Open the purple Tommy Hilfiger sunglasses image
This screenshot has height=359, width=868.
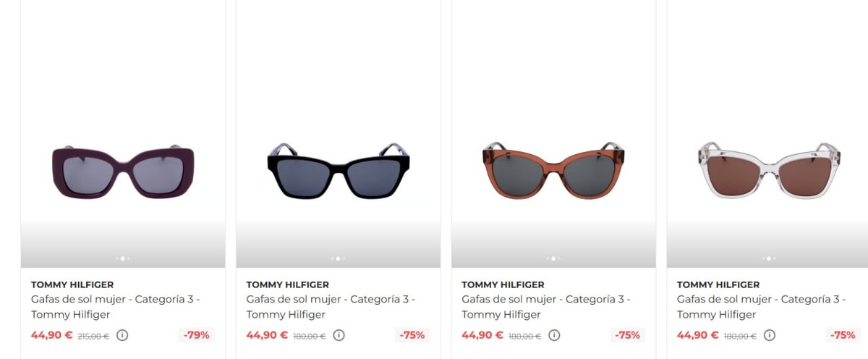pos(123,172)
